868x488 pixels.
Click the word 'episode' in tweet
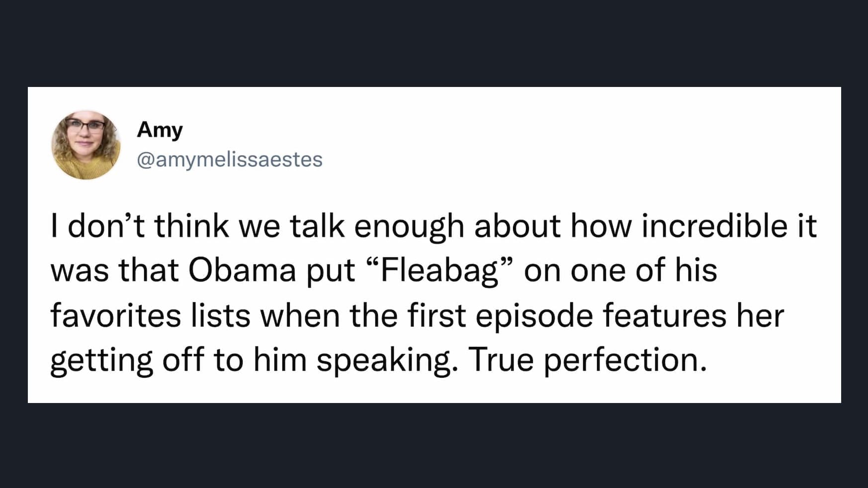click(x=534, y=317)
